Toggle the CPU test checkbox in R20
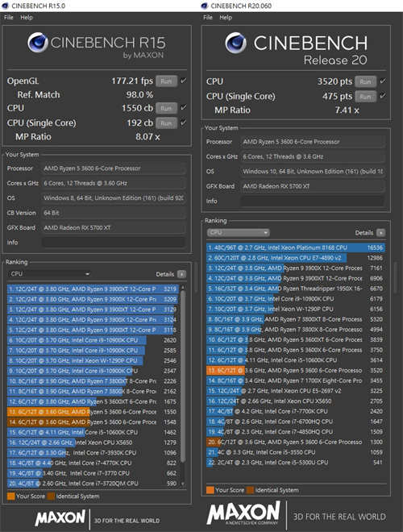This screenshot has height=532, width=403. click(x=382, y=81)
